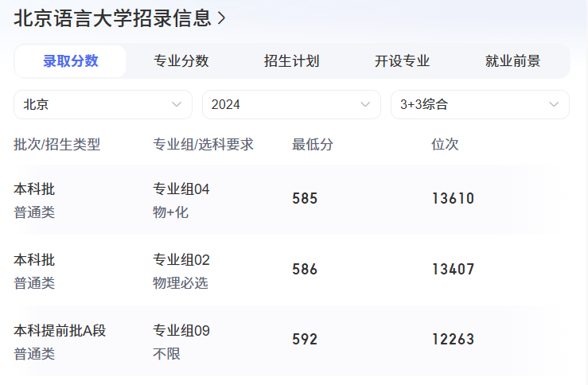This screenshot has height=385, width=588.
Task: Click the 不限 subject requirement
Action: (x=166, y=354)
